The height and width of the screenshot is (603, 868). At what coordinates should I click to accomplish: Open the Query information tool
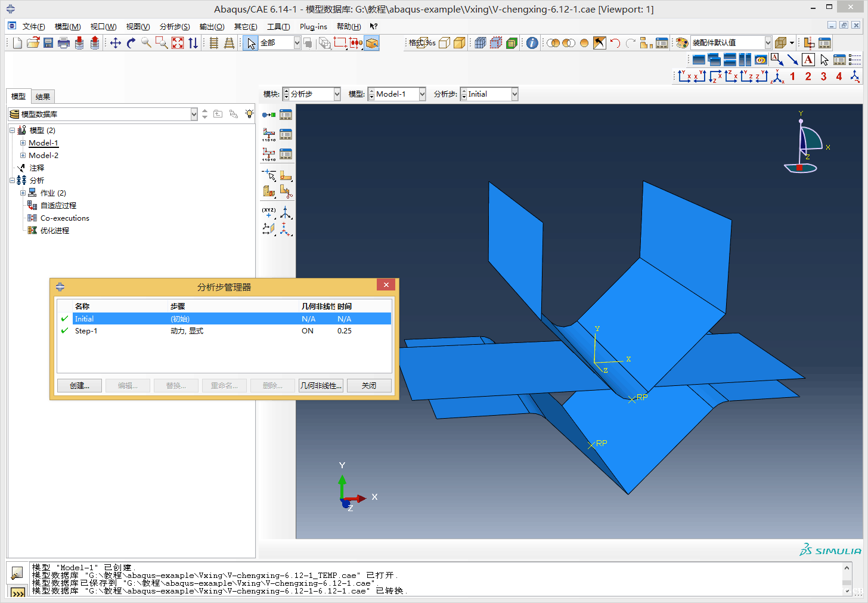point(532,43)
